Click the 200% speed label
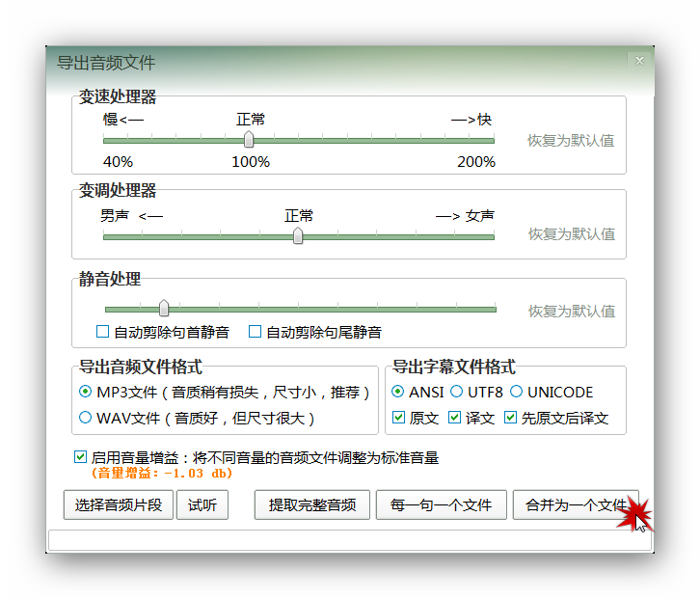700x599 pixels. pos(476,162)
